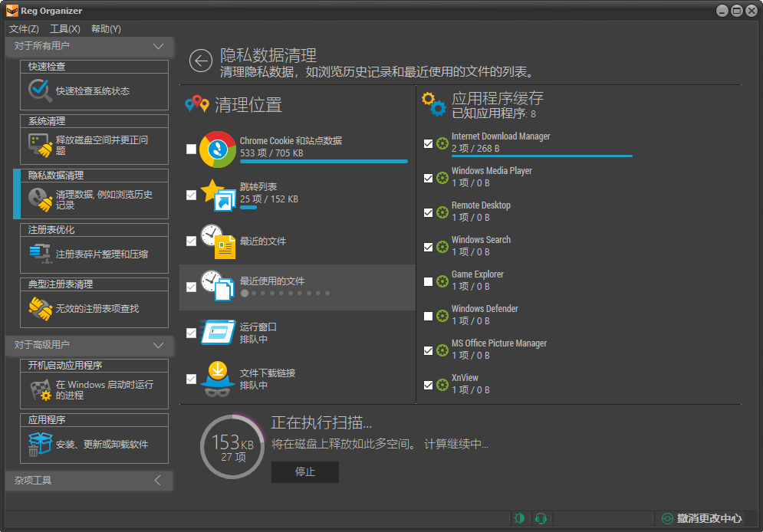Image resolution: width=763 pixels, height=532 pixels.
Task: Click the back arrow icon
Action: pos(200,61)
